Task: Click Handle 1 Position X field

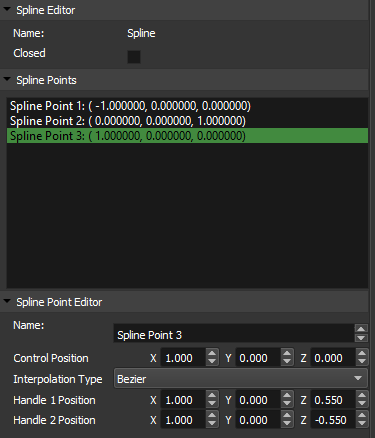Action: [x=183, y=399]
